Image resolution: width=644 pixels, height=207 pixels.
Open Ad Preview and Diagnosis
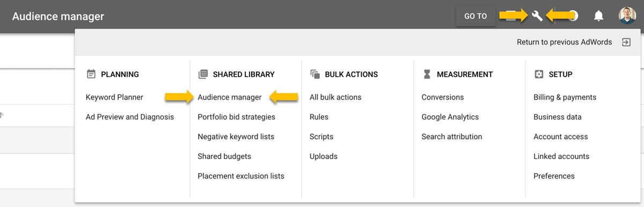coord(130,117)
